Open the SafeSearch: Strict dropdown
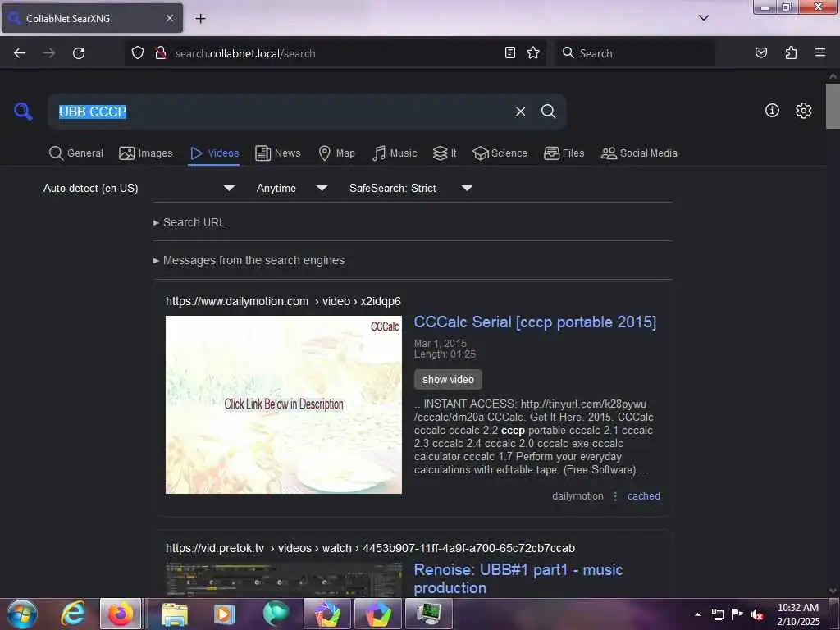The image size is (840, 630). pyautogui.click(x=410, y=188)
